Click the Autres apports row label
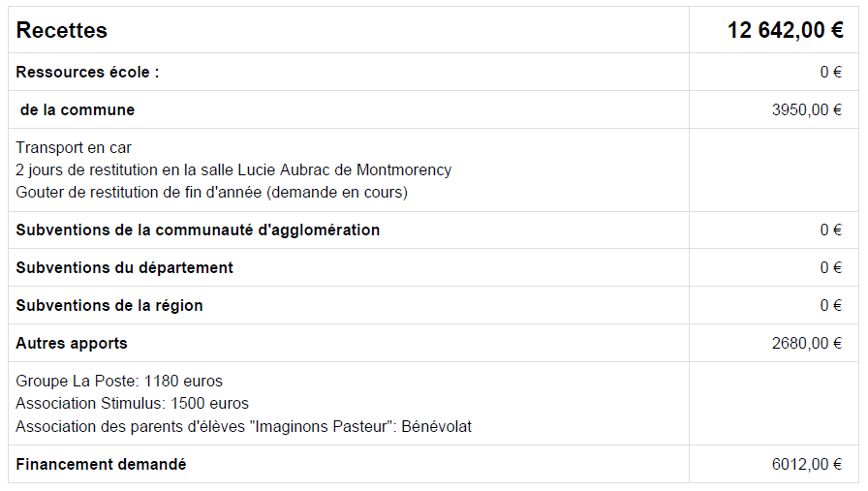This screenshot has width=868, height=491. (x=72, y=344)
